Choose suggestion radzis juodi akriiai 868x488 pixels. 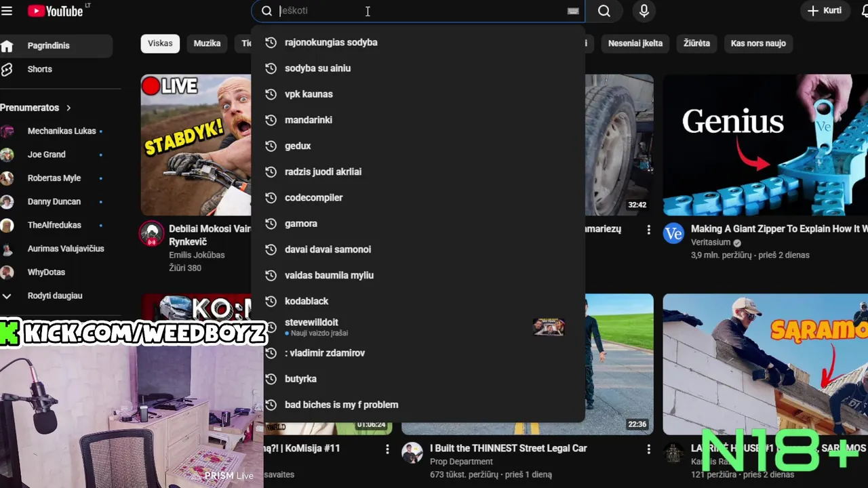point(418,172)
